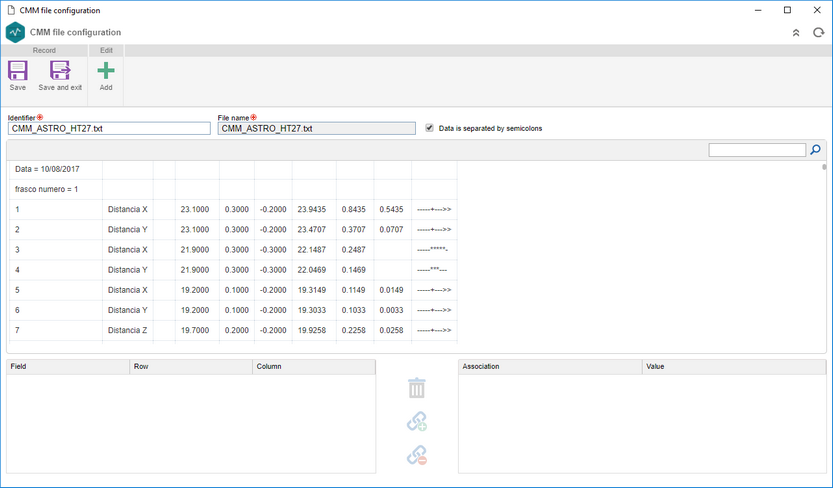
Task: Select the 'Distancia Z' cell
Action: pos(128,330)
